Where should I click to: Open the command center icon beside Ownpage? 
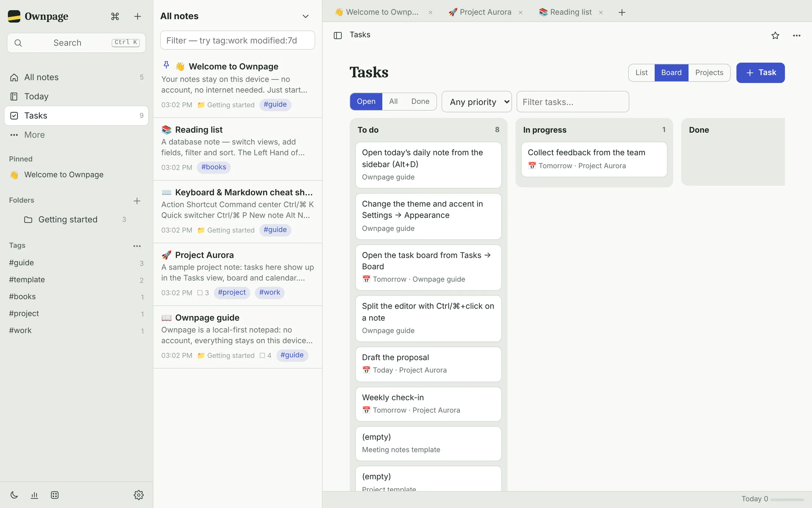115,16
